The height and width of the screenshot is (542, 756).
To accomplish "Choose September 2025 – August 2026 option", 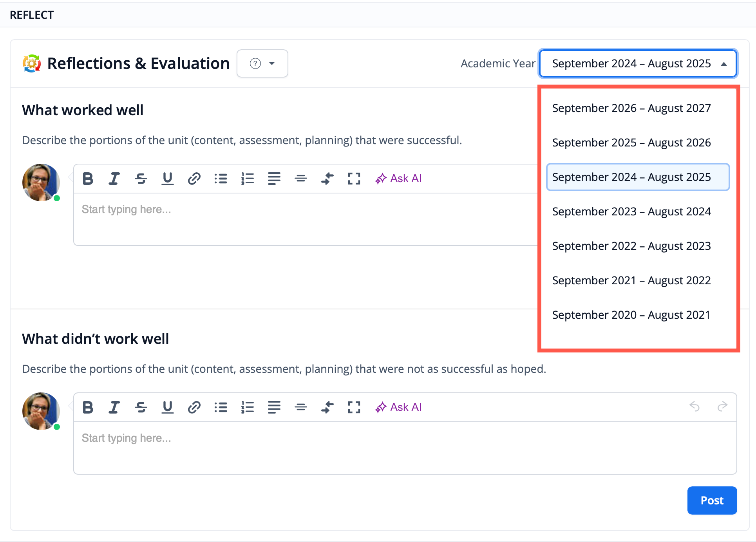I will tap(631, 143).
